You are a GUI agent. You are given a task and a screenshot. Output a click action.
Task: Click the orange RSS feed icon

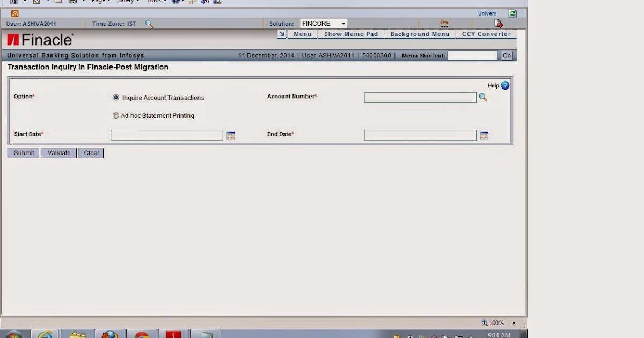[x=14, y=13]
